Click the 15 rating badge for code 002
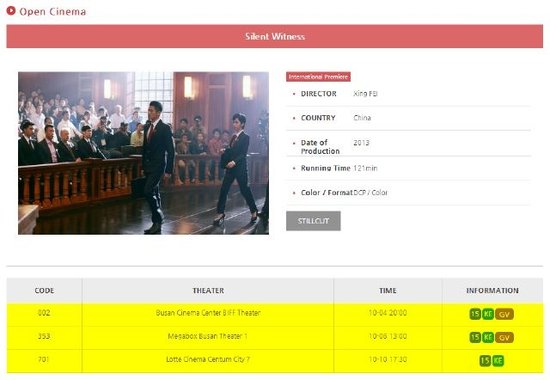 click(475, 314)
